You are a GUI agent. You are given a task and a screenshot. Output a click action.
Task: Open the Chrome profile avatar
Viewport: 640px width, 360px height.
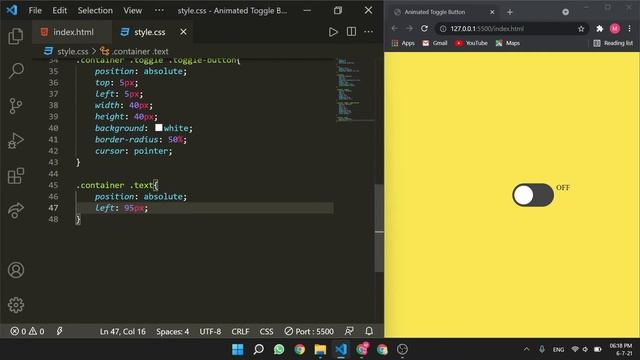pyautogui.click(x=615, y=28)
